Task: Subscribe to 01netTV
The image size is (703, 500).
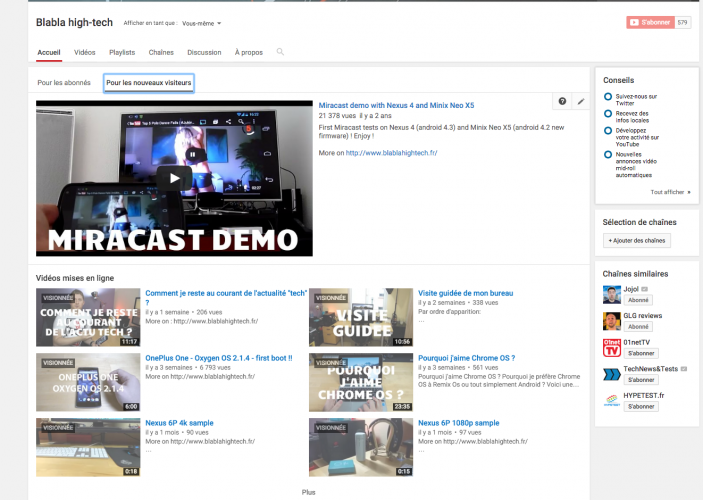Action: (x=641, y=353)
